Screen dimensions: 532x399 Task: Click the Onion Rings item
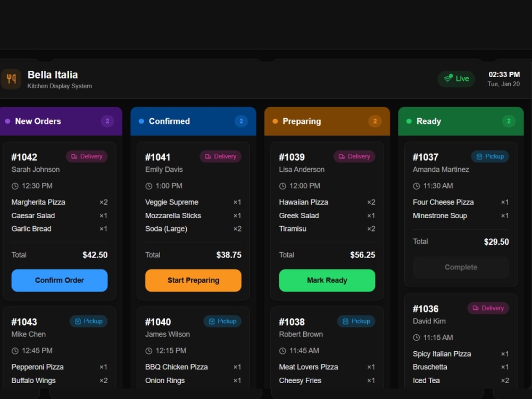165,380
